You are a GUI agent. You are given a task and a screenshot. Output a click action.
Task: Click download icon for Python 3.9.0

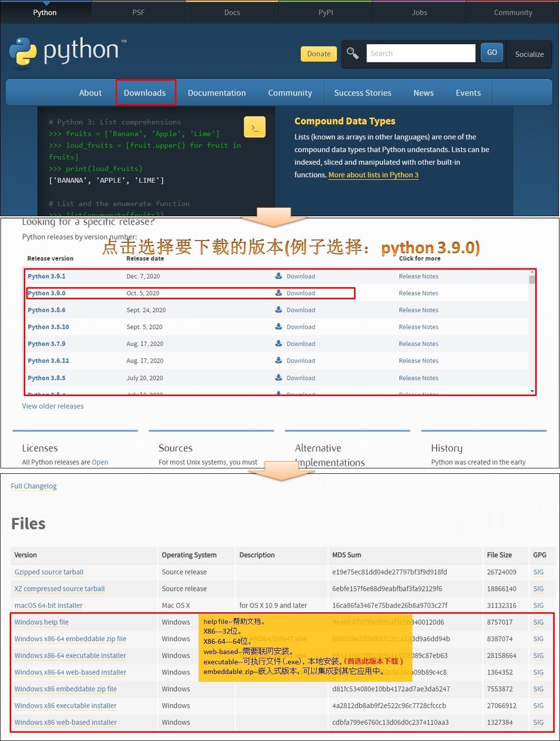[279, 293]
